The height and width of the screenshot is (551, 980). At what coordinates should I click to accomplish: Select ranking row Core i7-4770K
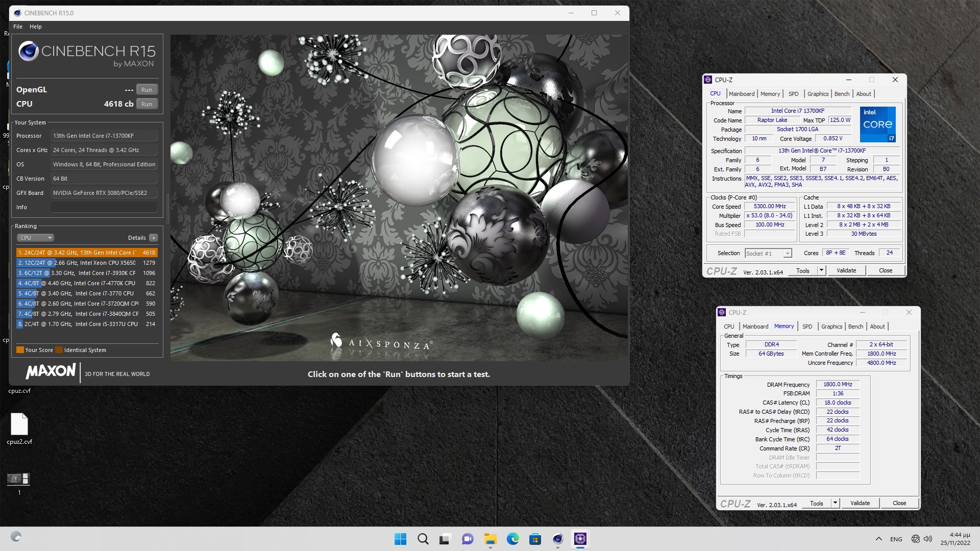(87, 283)
